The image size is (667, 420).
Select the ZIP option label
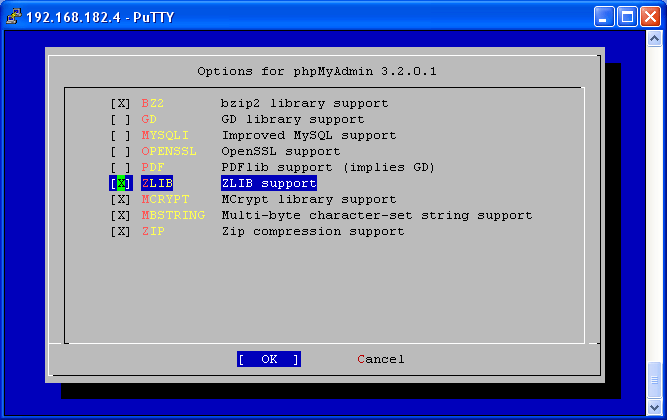pos(153,231)
